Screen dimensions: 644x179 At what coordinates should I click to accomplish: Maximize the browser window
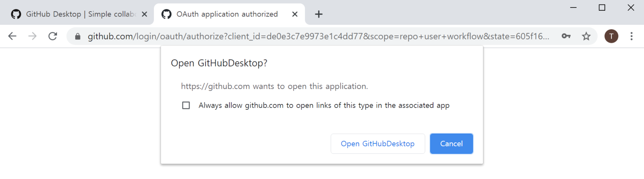click(x=602, y=7)
